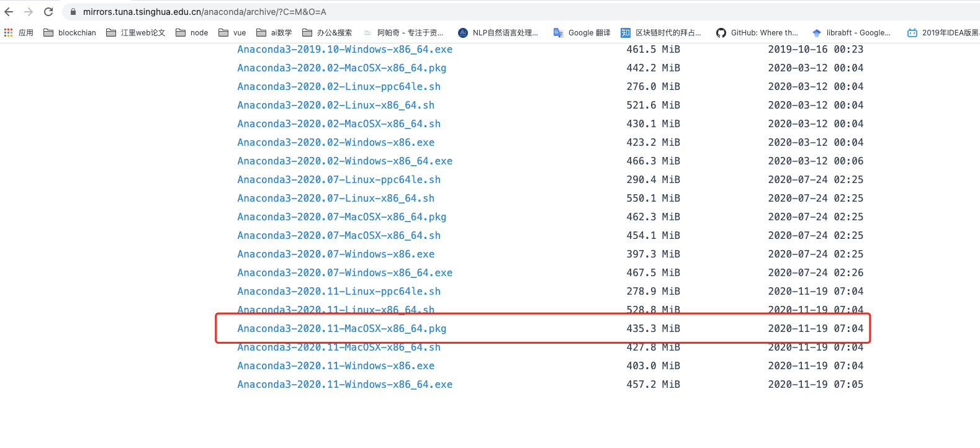Open the node bookmark folder
Image resolution: width=980 pixels, height=448 pixels.
coord(192,33)
